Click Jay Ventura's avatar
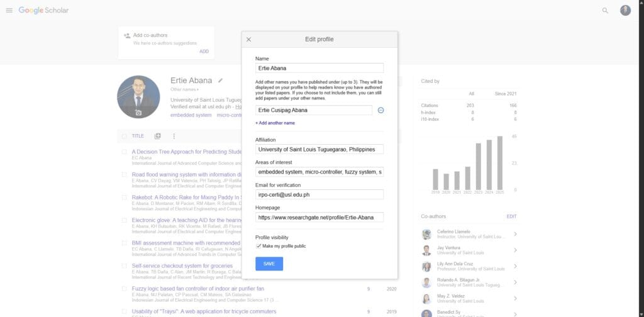 pos(427,250)
